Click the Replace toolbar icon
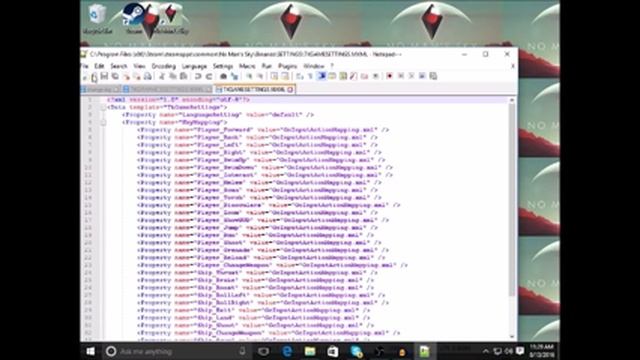This screenshot has width=640, height=360. point(234,76)
